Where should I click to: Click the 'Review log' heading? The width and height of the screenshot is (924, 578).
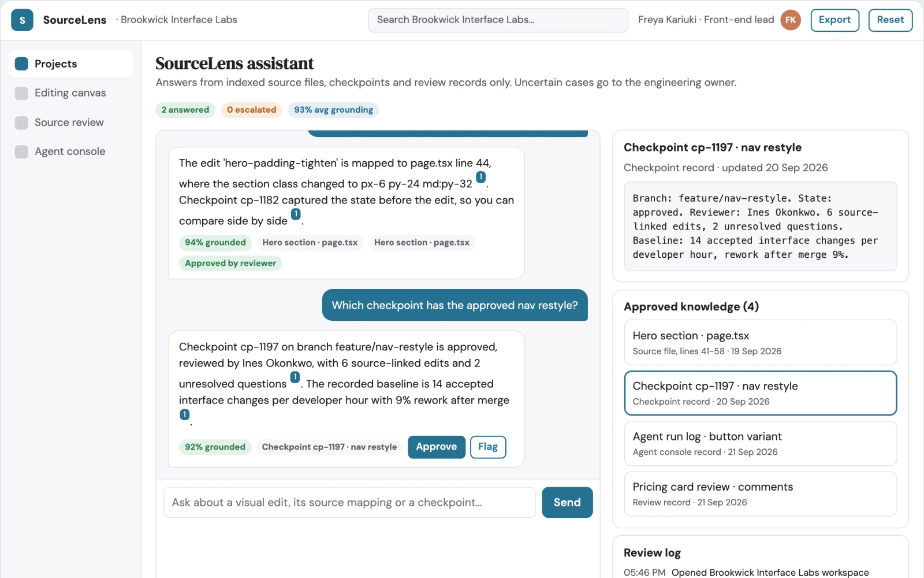pos(652,553)
